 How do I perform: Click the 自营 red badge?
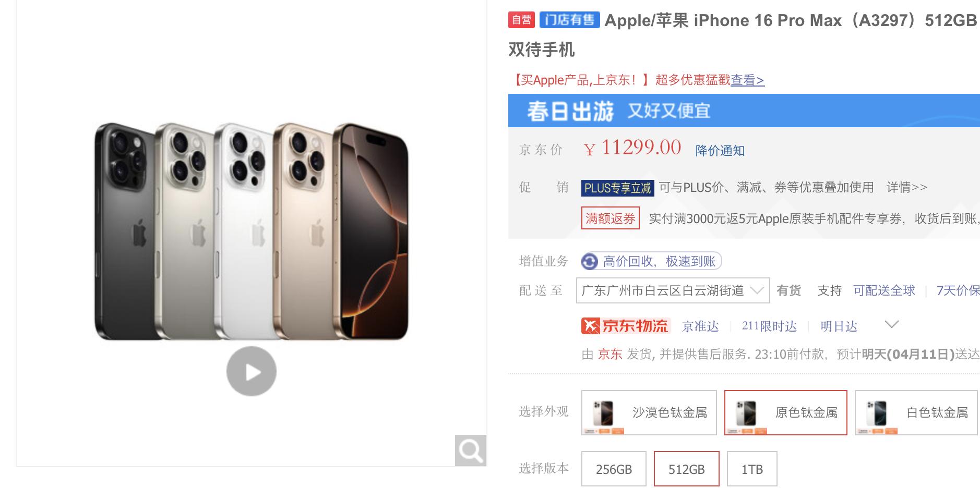(521, 20)
